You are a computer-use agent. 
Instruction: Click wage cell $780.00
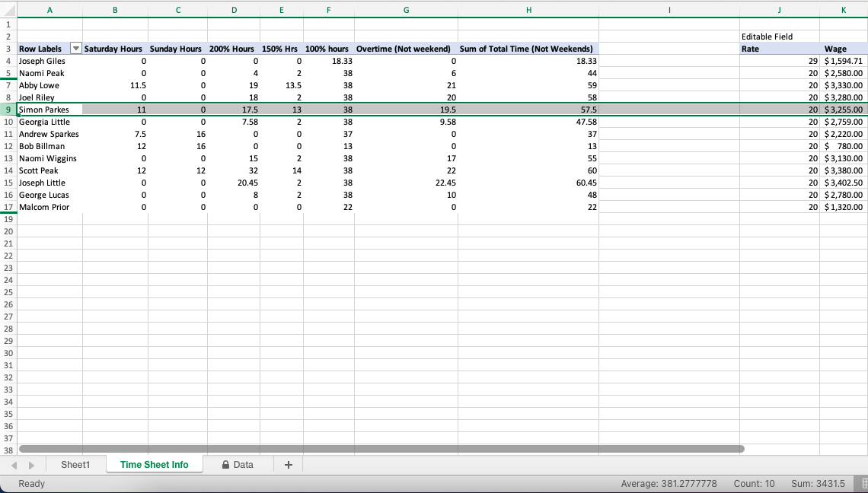(x=844, y=146)
